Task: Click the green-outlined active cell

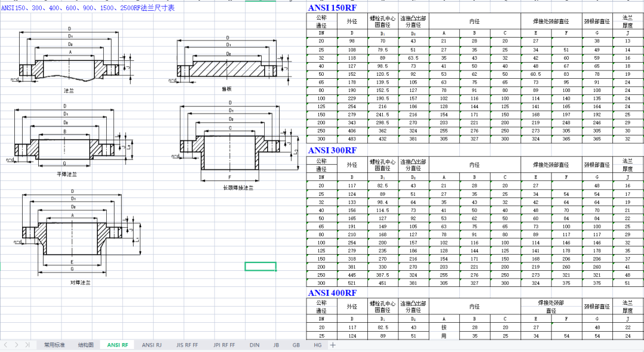Action: (261, 266)
